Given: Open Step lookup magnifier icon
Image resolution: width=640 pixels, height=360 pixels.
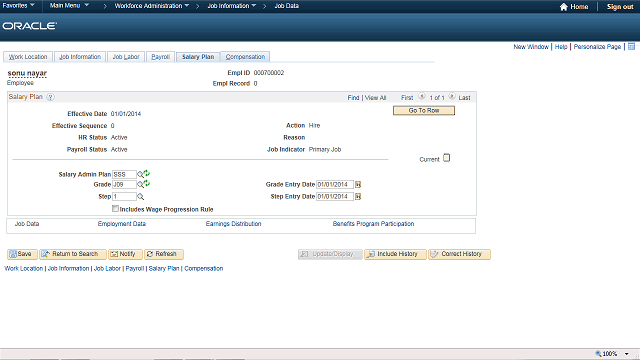Looking at the screenshot, I should point(140,197).
